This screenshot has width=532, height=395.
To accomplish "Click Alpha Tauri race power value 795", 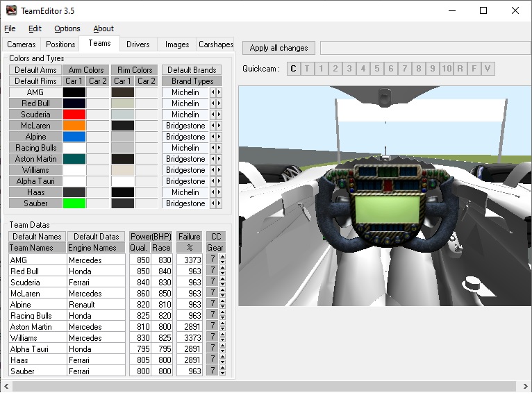I will click(x=162, y=349).
